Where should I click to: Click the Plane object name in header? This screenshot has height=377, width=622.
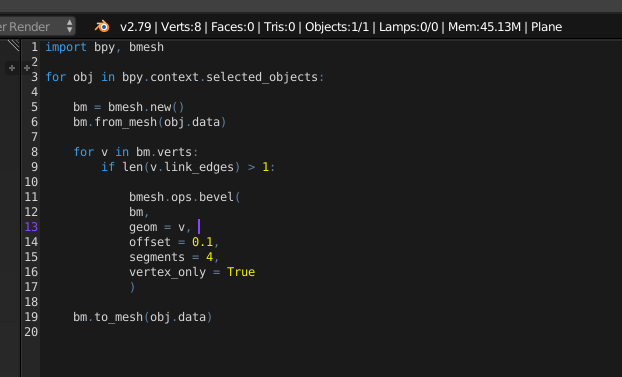tap(546, 27)
